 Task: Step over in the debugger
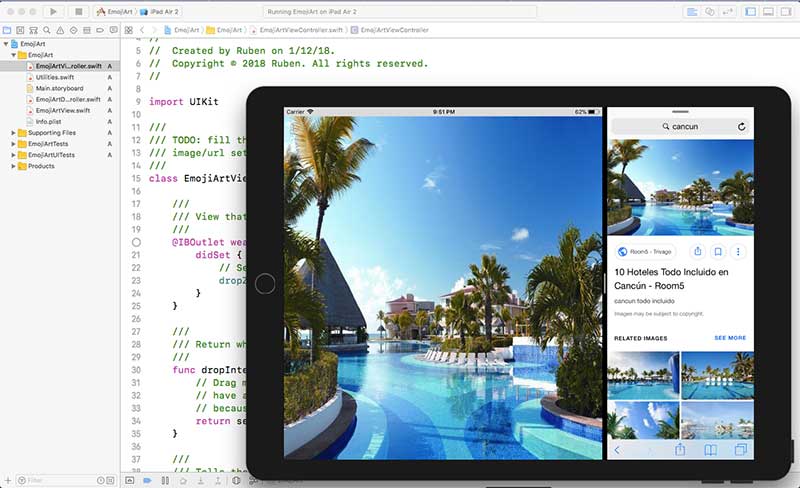tap(183, 480)
